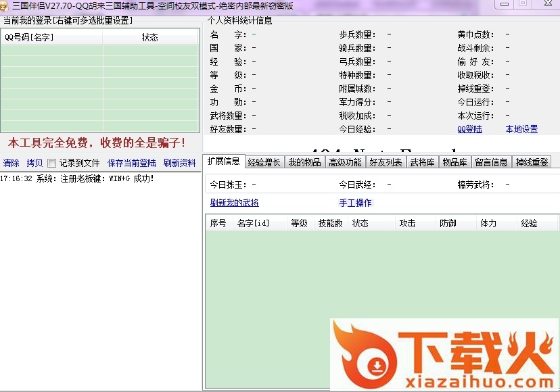The height and width of the screenshot is (392, 560).
Task: Click 保存当前登陆 link
Action: (132, 163)
